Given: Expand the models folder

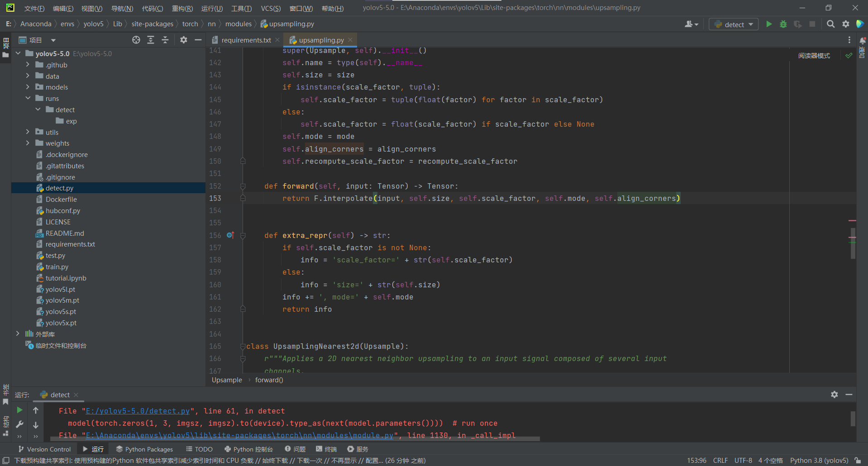Looking at the screenshot, I should pyautogui.click(x=28, y=87).
